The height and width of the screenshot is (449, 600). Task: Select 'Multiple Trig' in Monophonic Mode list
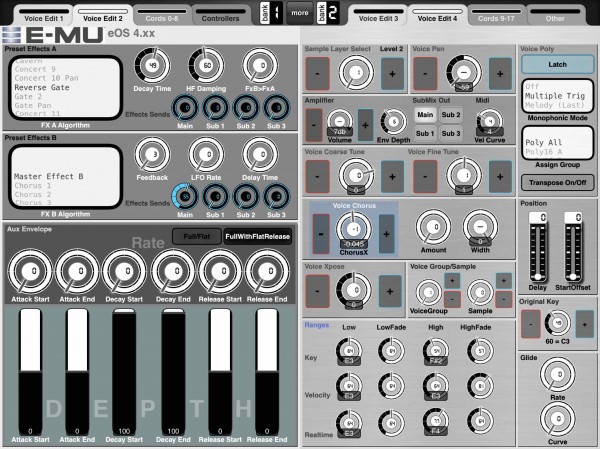554,96
